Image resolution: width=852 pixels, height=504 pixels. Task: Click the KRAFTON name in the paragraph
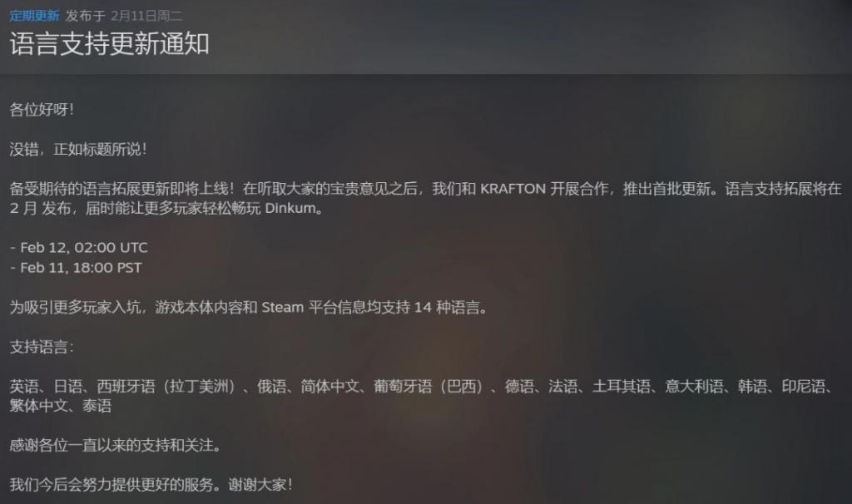(x=513, y=189)
